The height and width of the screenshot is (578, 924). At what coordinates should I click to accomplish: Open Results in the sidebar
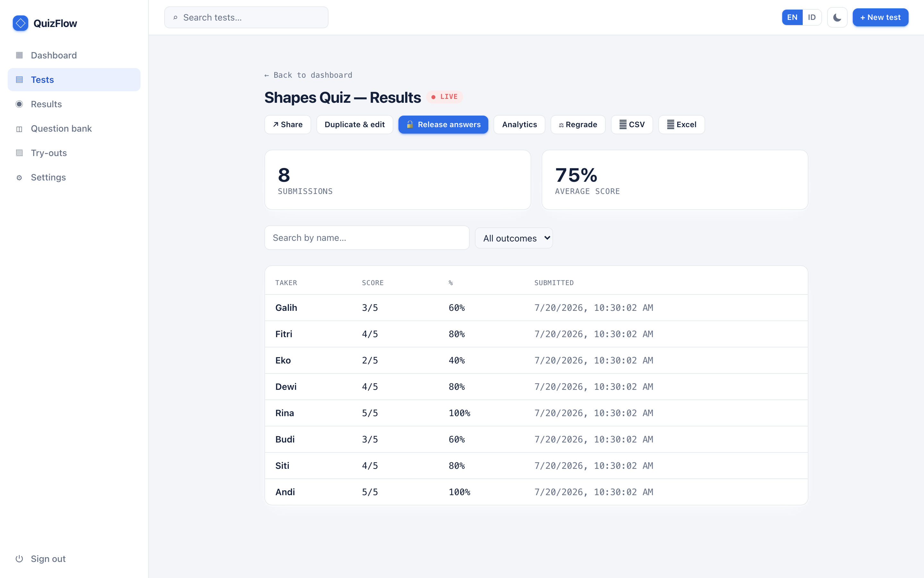tap(74, 104)
